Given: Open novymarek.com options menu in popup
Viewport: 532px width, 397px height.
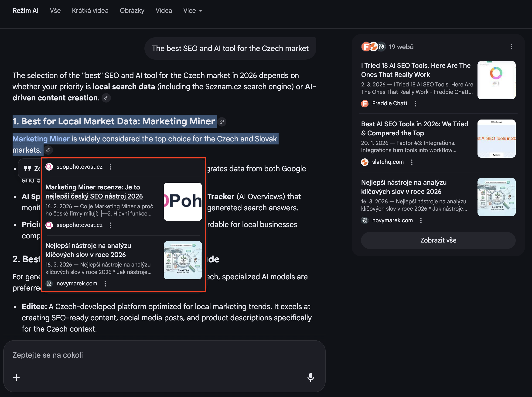Looking at the screenshot, I should coord(105,284).
